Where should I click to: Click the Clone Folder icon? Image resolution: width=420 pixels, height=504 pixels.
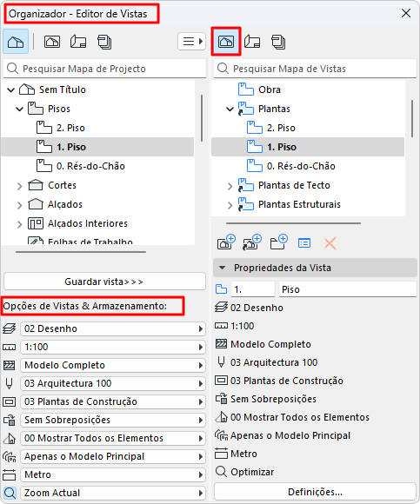coord(252,242)
